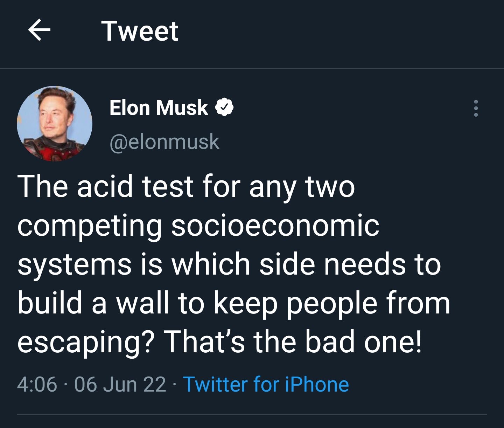Open the profile picture of the tweet author
Viewport: 504px width, 428px height.
[x=55, y=124]
